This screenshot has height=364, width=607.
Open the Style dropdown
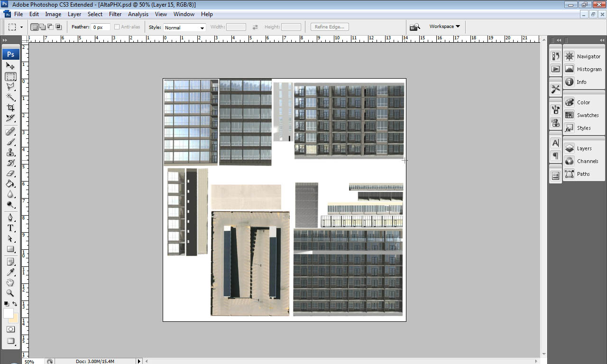tap(184, 27)
